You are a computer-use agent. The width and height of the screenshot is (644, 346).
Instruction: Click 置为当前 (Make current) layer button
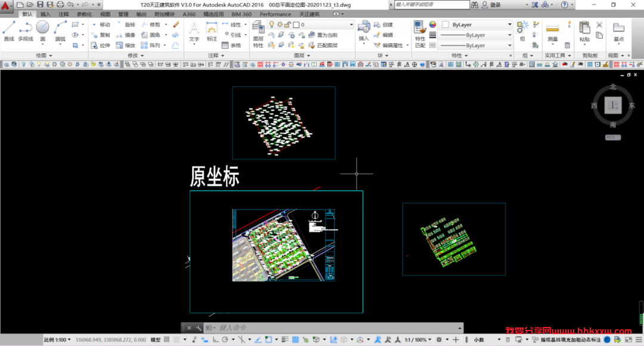pyautogui.click(x=323, y=35)
